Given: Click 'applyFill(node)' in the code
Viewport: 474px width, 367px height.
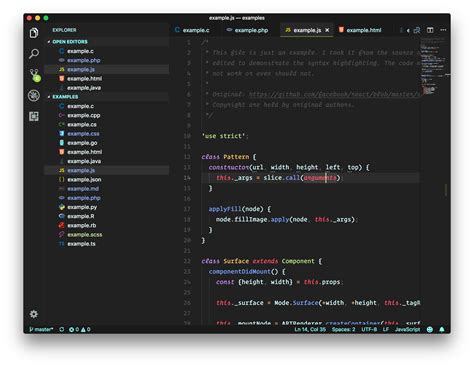Looking at the screenshot, I should pos(236,209).
